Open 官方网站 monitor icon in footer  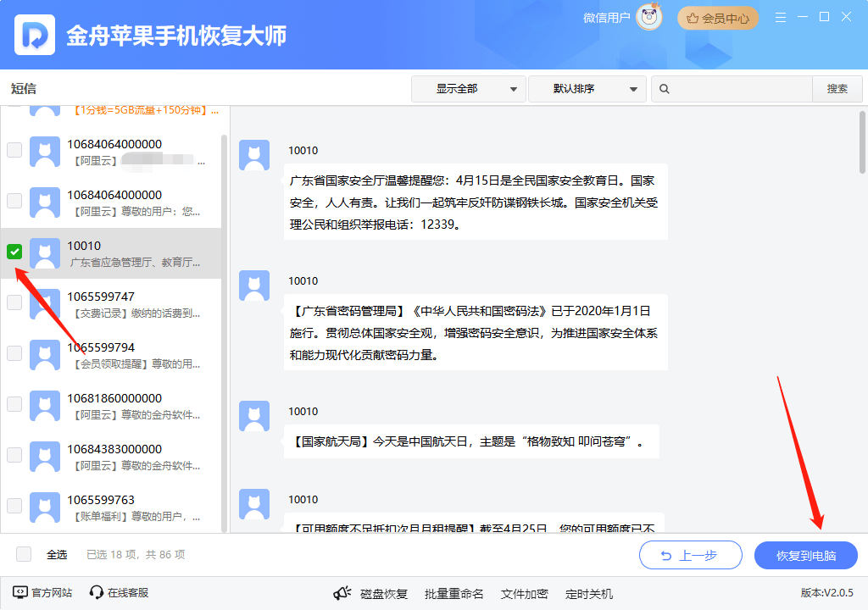20,593
